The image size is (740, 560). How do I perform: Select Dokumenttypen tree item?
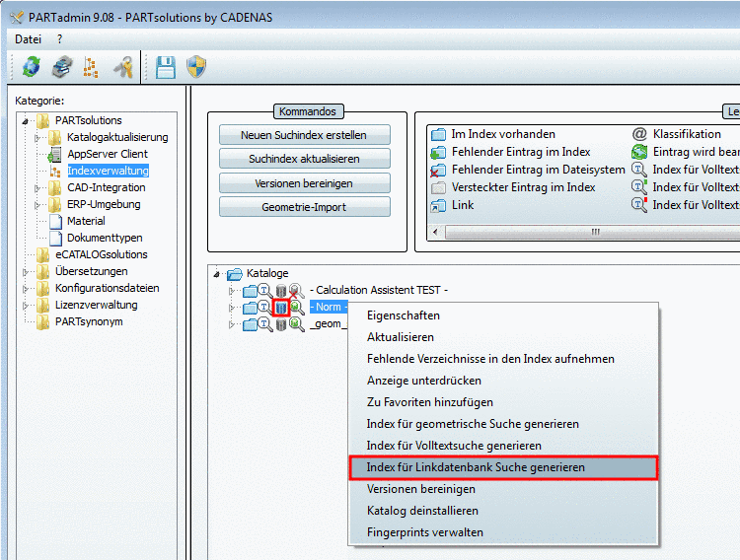point(105,238)
